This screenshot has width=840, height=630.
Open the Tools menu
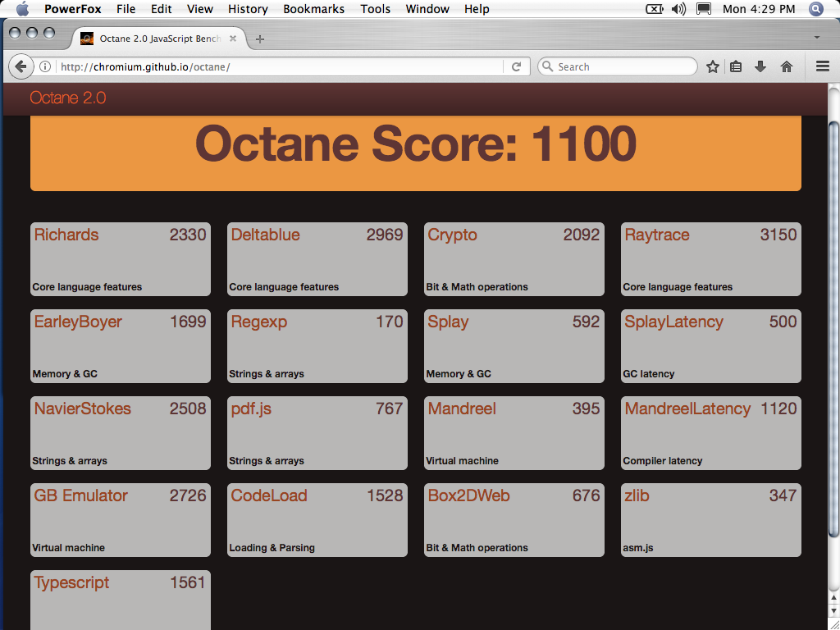[x=376, y=9]
